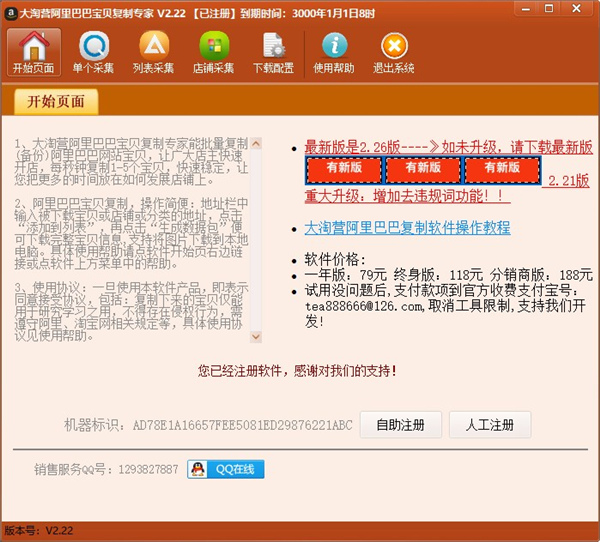
Task: Maximize the application window
Action: 549,8
